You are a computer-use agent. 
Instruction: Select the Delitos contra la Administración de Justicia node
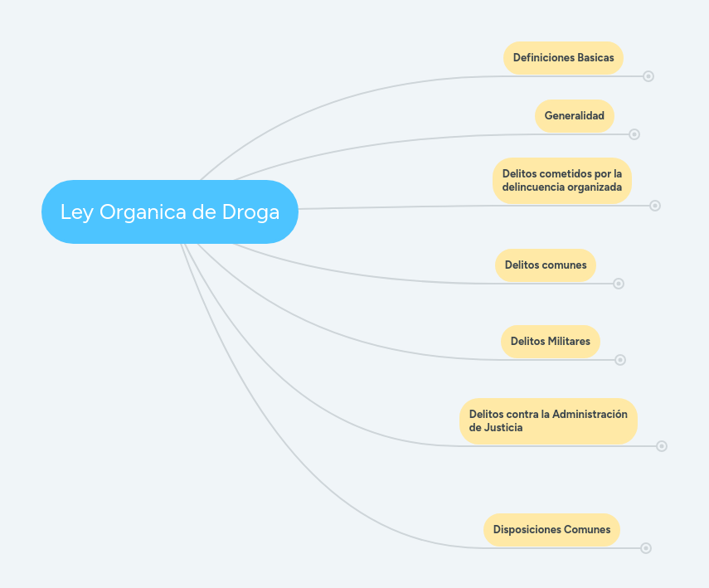(548, 421)
